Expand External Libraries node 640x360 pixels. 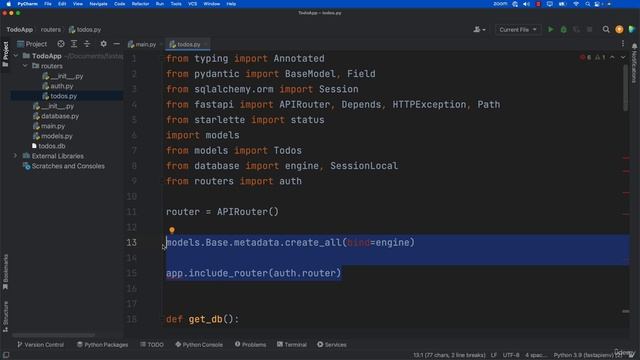16,156
